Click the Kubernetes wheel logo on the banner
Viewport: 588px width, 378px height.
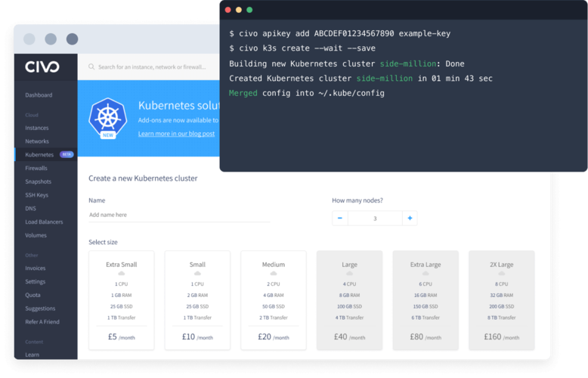(108, 116)
